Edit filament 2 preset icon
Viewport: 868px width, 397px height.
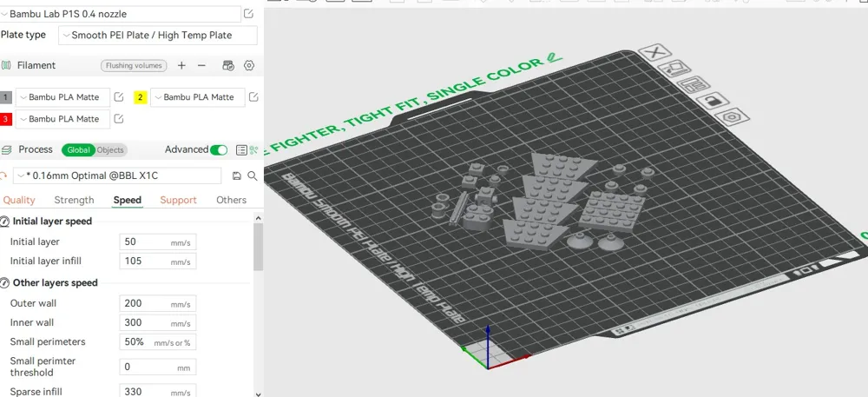pos(253,97)
